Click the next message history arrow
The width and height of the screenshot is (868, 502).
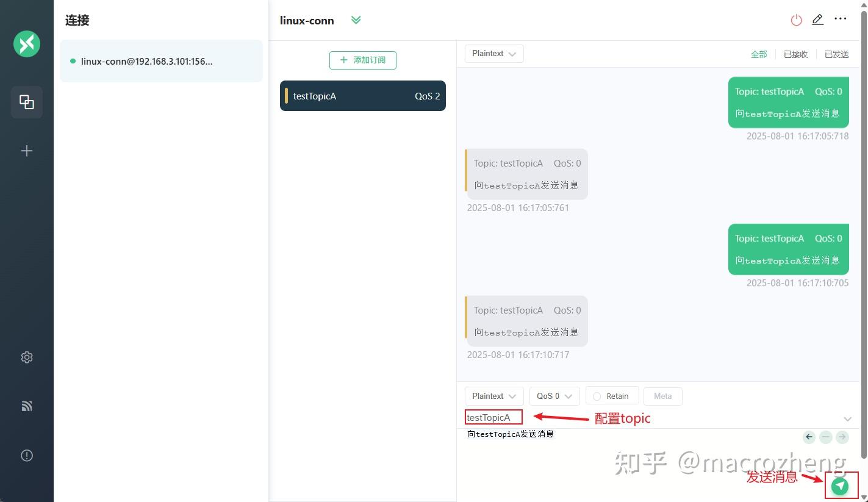pyautogui.click(x=842, y=437)
